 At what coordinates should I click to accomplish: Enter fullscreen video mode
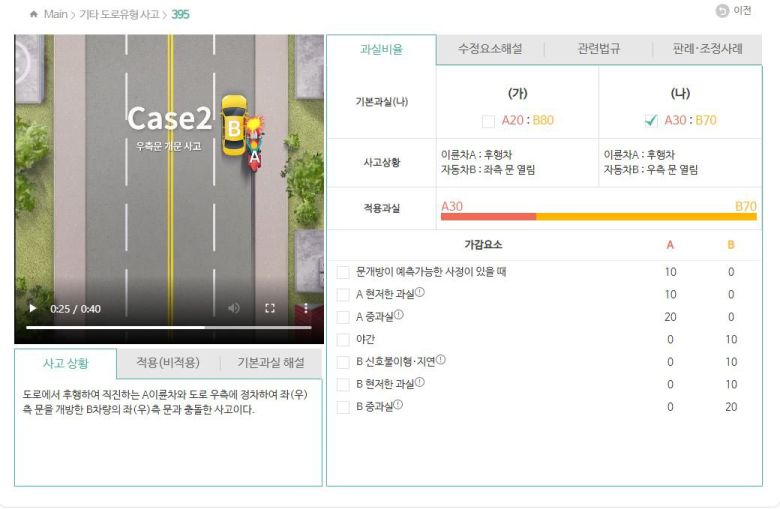270,308
